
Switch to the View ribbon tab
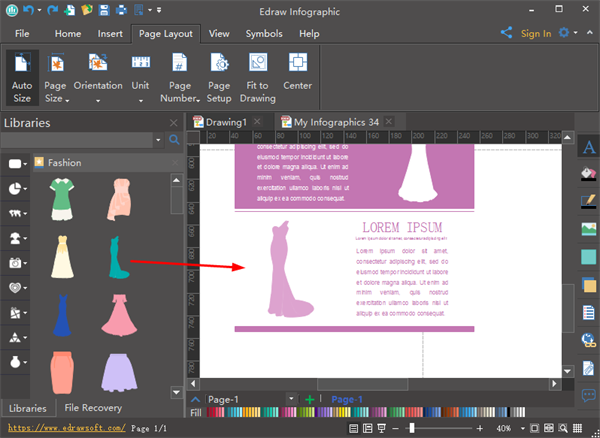pyautogui.click(x=219, y=33)
